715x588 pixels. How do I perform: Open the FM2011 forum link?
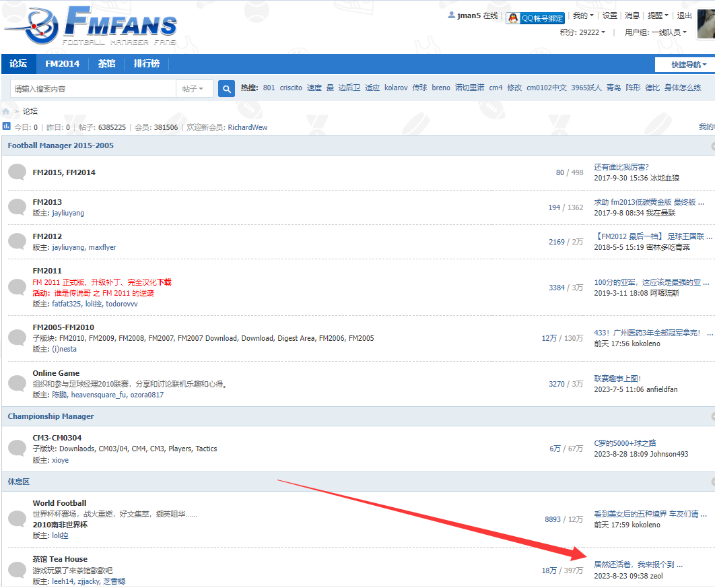click(x=47, y=271)
